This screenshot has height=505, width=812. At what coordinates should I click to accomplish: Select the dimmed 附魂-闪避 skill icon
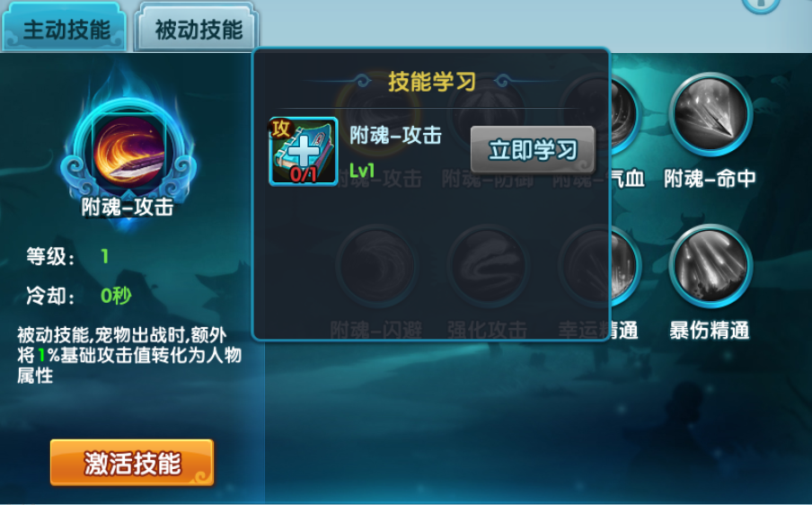click(377, 266)
